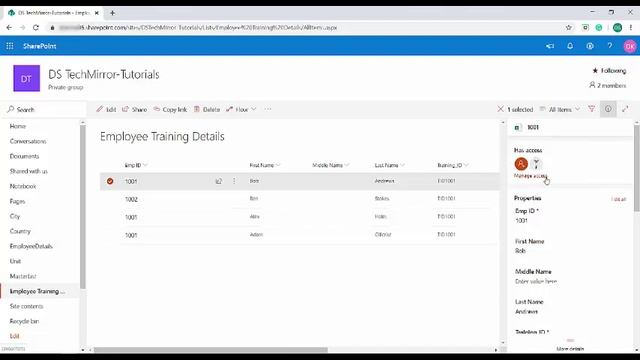Toggle the Following star button
Viewport: 640px width, 360px height.
coord(609,71)
